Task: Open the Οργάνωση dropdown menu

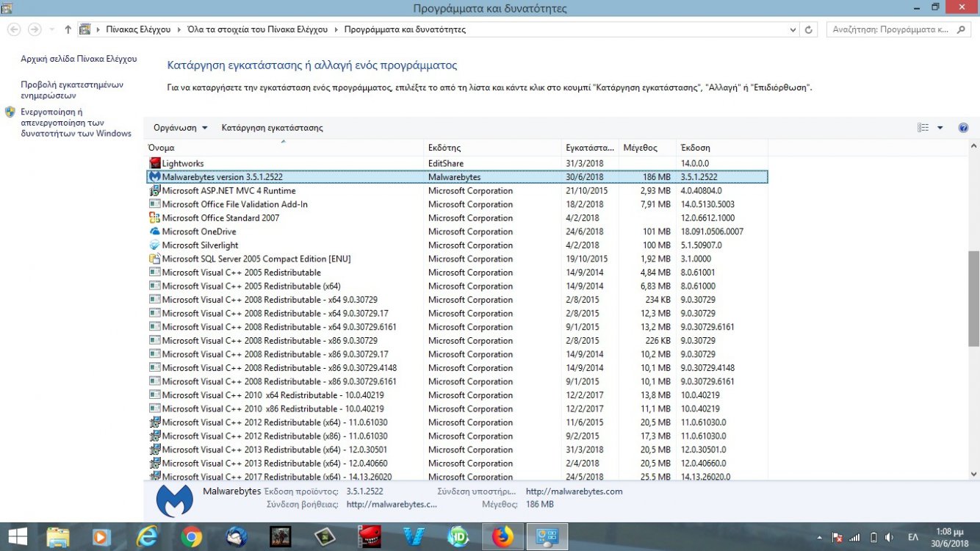Action: point(180,128)
